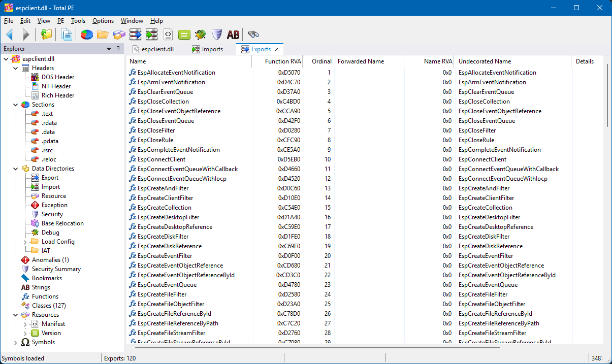Click the 0xD5070 Function RVA cell
Viewport: 612px width, 364px height.
(289, 73)
